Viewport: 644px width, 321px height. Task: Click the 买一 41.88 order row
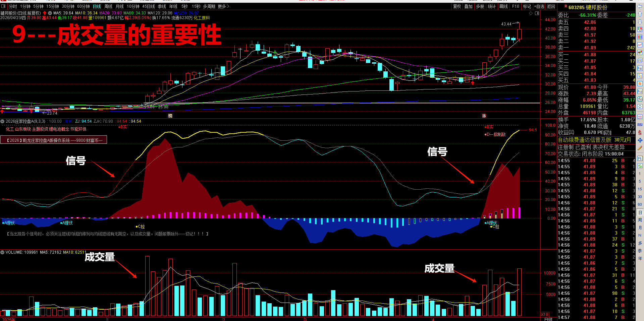click(596, 55)
